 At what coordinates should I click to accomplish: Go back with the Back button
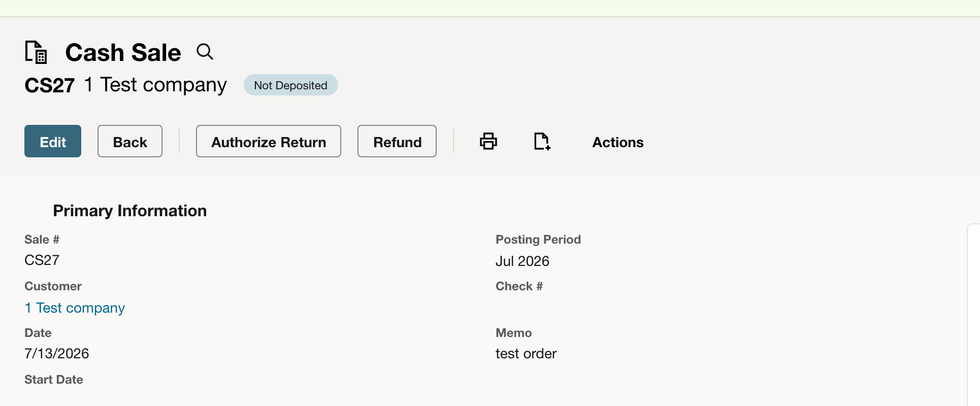[130, 141]
